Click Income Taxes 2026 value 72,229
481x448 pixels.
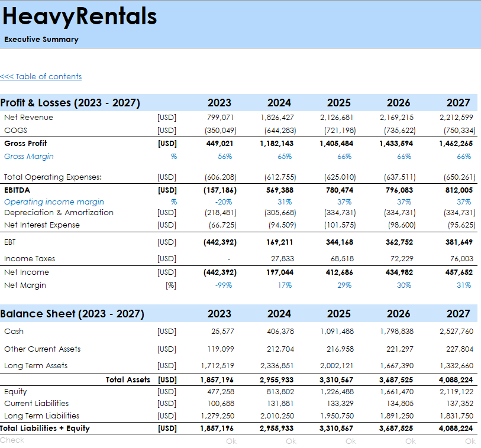(x=402, y=259)
